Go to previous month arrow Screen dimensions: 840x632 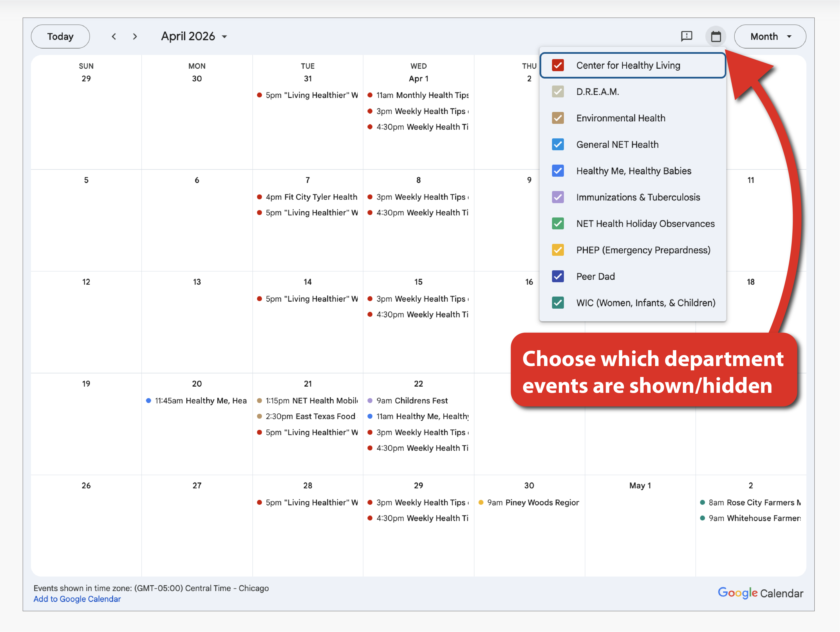(x=113, y=36)
